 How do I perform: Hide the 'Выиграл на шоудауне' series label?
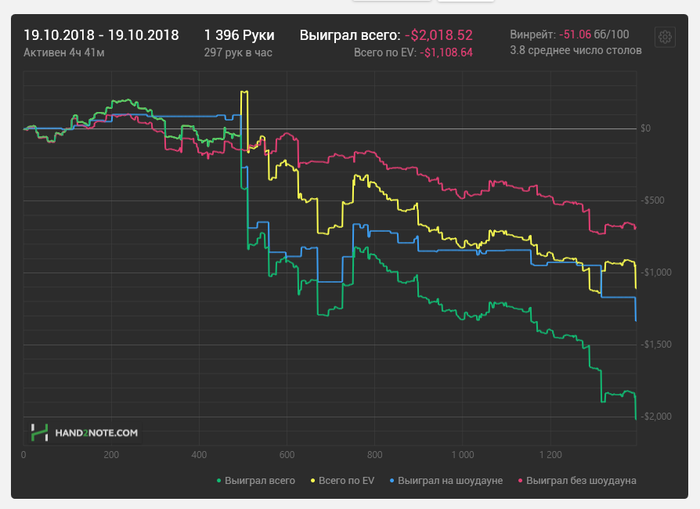point(450,481)
